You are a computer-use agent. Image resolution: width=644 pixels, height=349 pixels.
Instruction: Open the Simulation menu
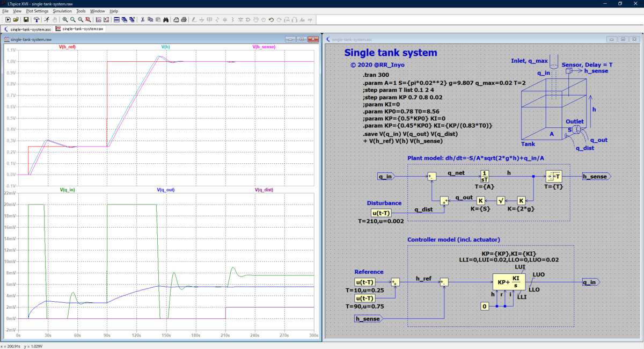coord(62,11)
